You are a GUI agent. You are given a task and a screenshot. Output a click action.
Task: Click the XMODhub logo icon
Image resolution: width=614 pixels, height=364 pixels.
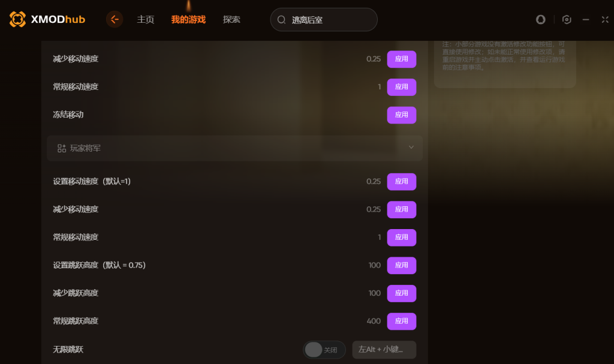(17, 19)
